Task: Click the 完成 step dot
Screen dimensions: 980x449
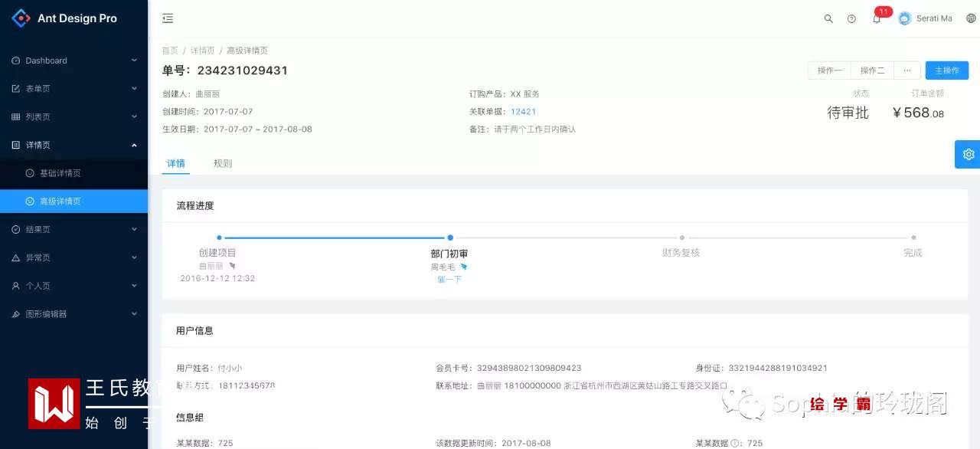Action: (913, 238)
